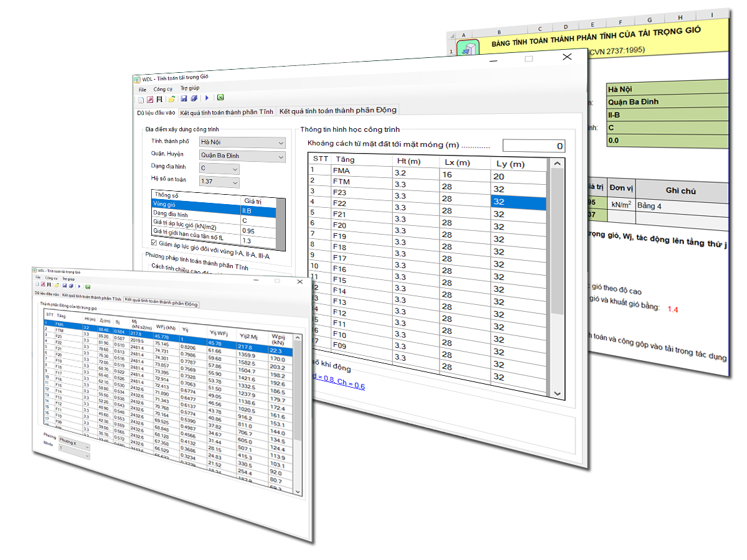Click Lx value 16 in FMA row
The image size is (747, 560).
pos(465,175)
